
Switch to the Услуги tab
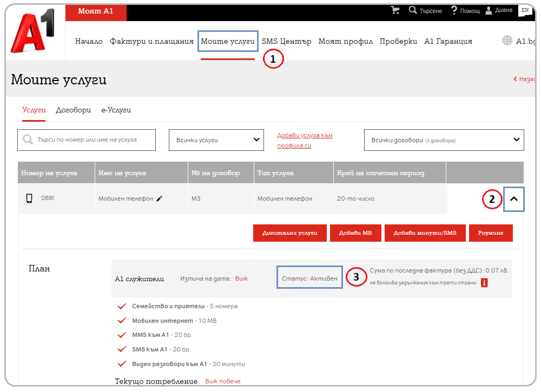pyautogui.click(x=34, y=110)
